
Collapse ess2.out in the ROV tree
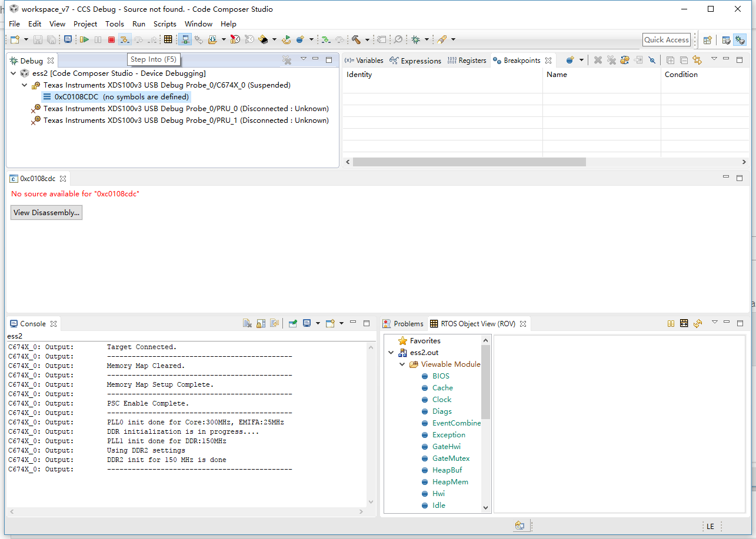(391, 353)
